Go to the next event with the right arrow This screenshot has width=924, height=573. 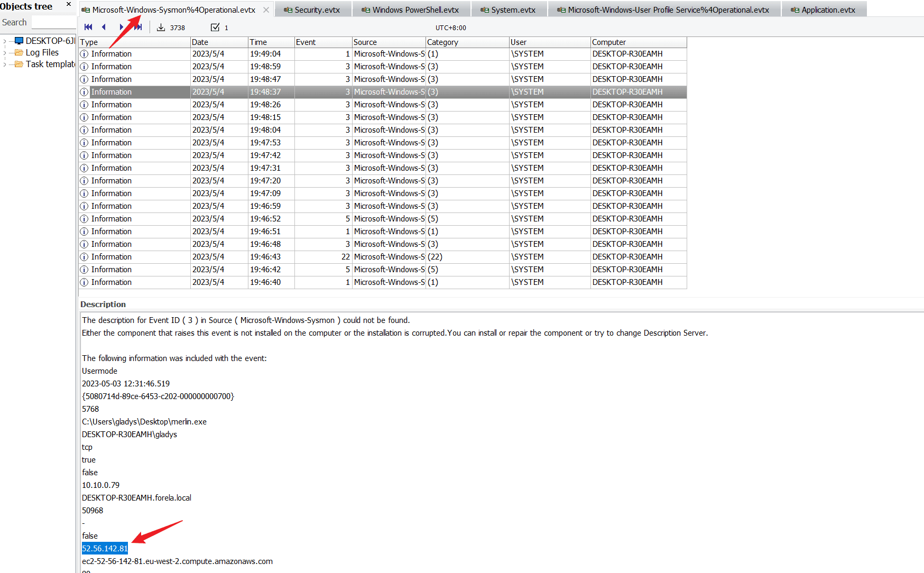(x=121, y=27)
